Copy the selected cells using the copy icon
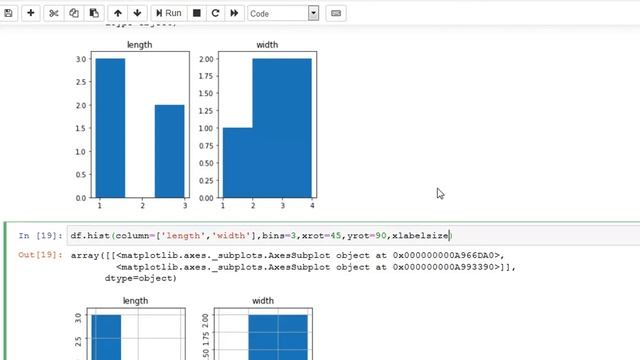This screenshot has width=640, height=360. (73, 13)
